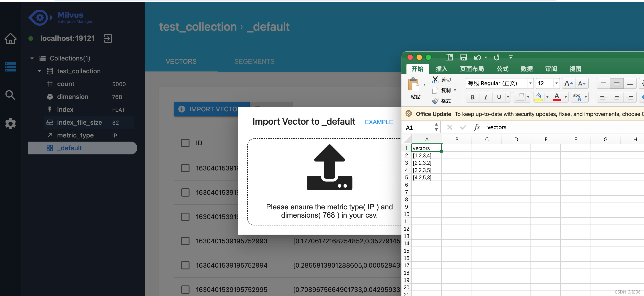Open the quick access toolbar customize arrow
Image resolution: width=644 pixels, height=296 pixels.
pyautogui.click(x=511, y=57)
